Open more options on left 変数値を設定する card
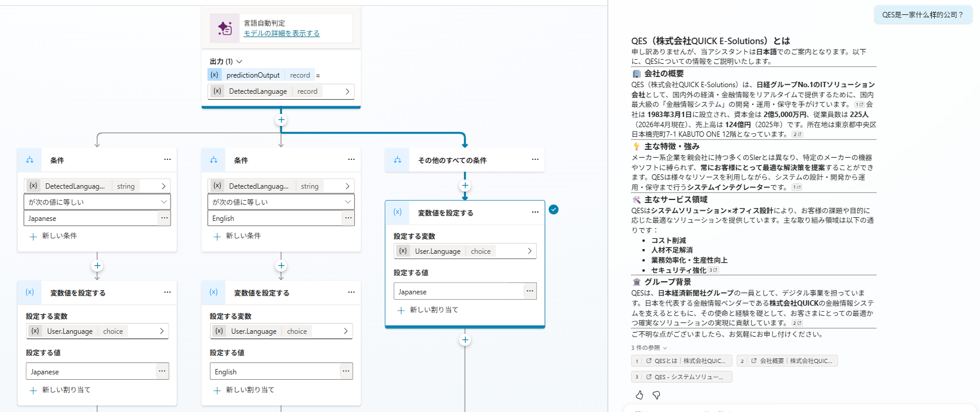This screenshot has height=412, width=980. 168,292
